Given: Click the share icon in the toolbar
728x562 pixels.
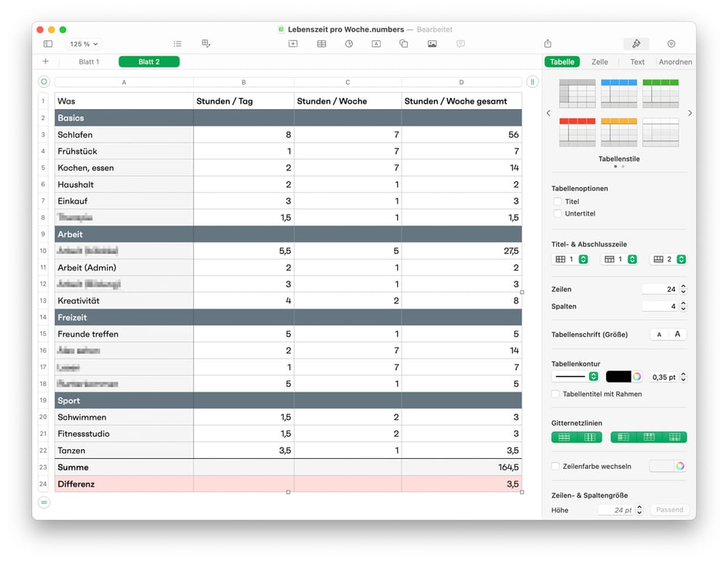Looking at the screenshot, I should (548, 44).
